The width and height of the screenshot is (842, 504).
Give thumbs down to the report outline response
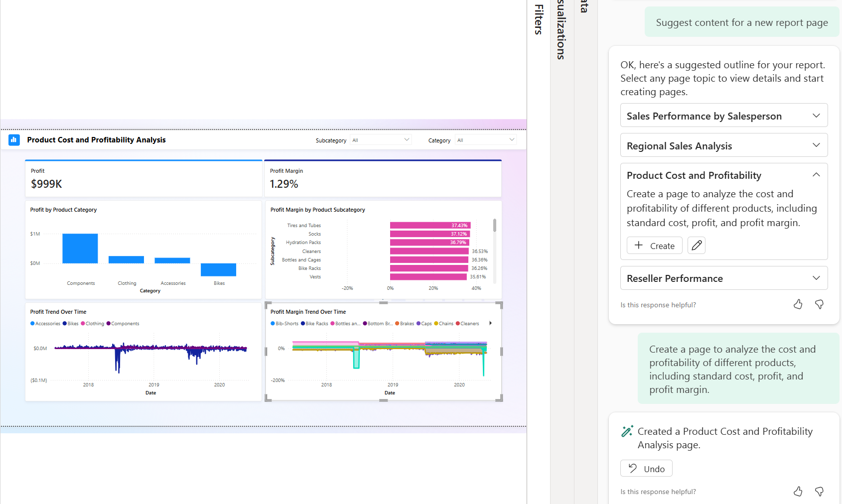[819, 304]
